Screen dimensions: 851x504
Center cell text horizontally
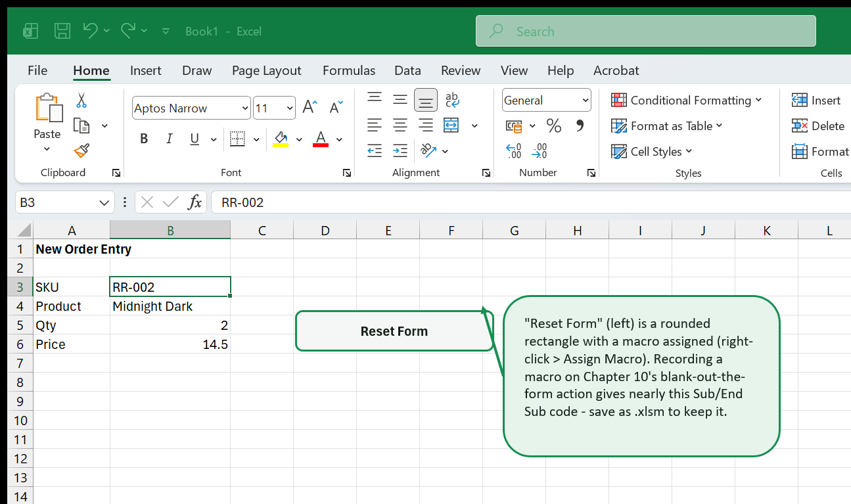pos(400,125)
